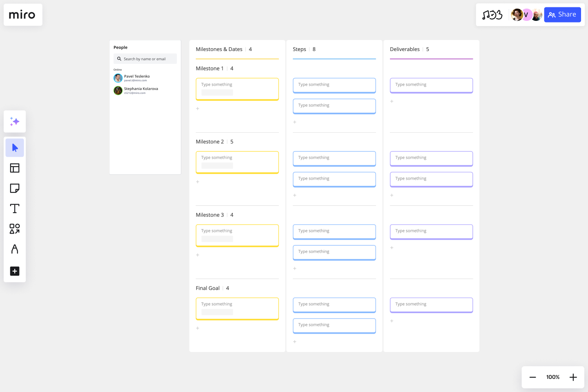Open the Templates panel icon
The width and height of the screenshot is (588, 392).
tap(15, 168)
